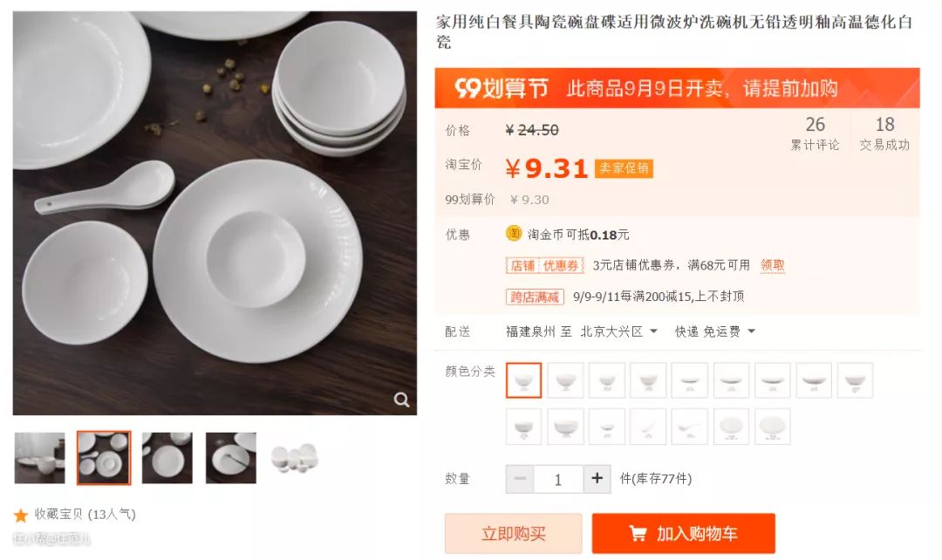The image size is (942, 560).
Task: Click the plus quantity button
Action: (x=597, y=479)
